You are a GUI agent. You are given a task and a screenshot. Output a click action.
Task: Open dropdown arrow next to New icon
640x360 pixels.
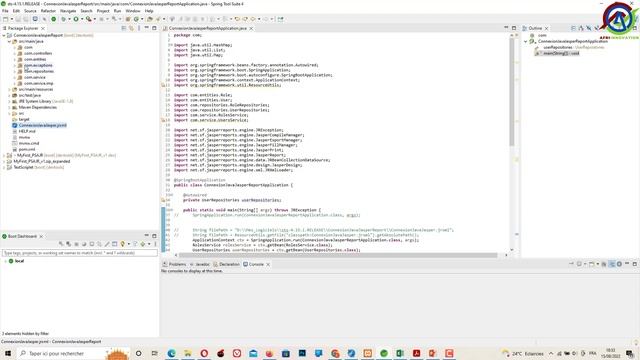point(11,19)
